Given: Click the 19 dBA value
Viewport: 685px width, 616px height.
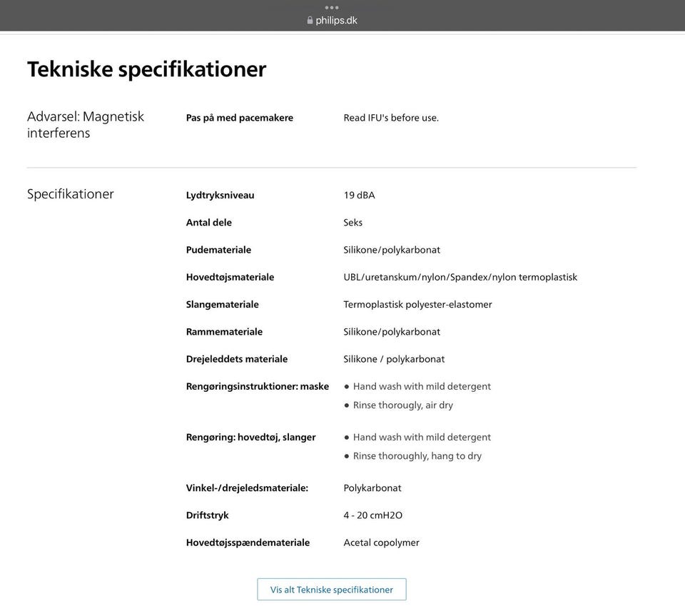Looking at the screenshot, I should 359,195.
